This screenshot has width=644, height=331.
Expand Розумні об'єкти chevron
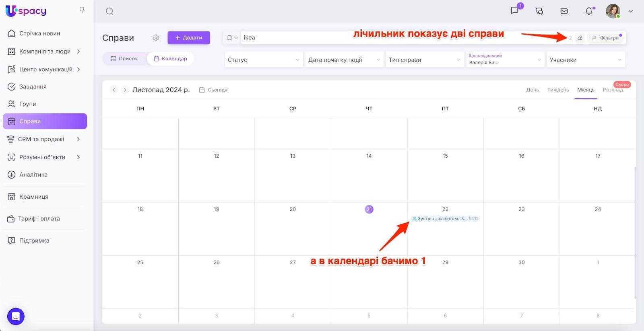pos(78,157)
